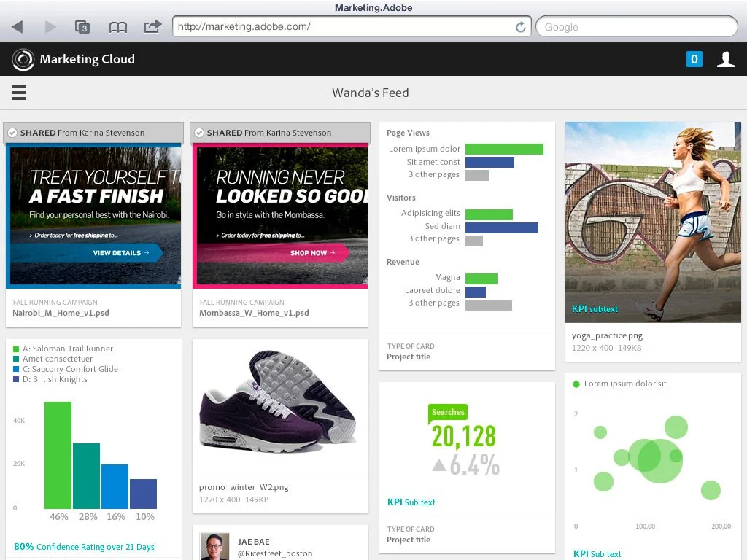This screenshot has width=747, height=560.
Task: Click the Magna revenue green bar
Action: click(481, 279)
